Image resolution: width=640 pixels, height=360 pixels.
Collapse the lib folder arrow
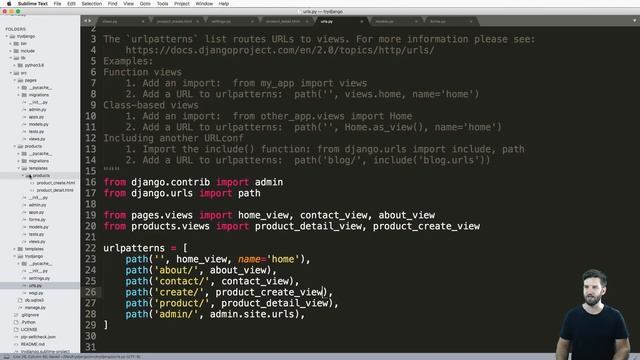pyautogui.click(x=11, y=58)
